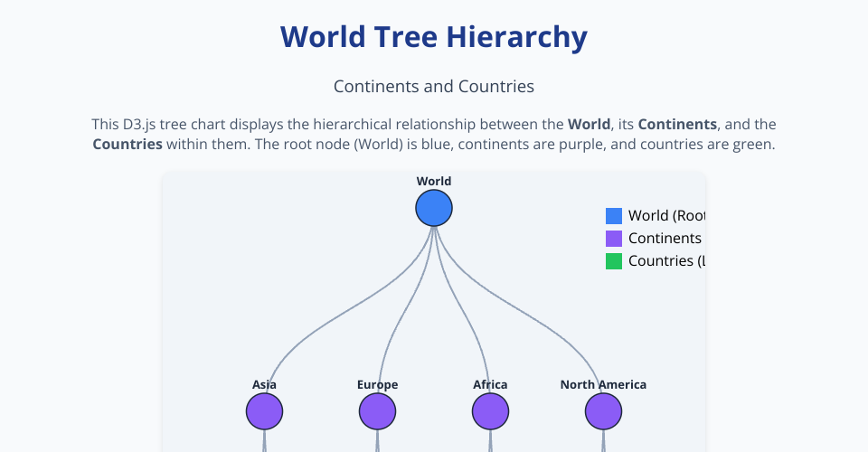The width and height of the screenshot is (868, 452).
Task: Click the blue square legend swatch
Action: [x=614, y=216]
